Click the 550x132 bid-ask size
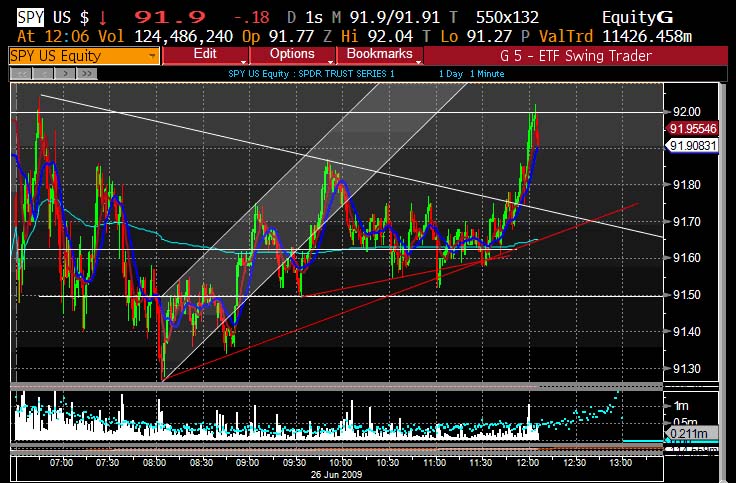 click(507, 18)
